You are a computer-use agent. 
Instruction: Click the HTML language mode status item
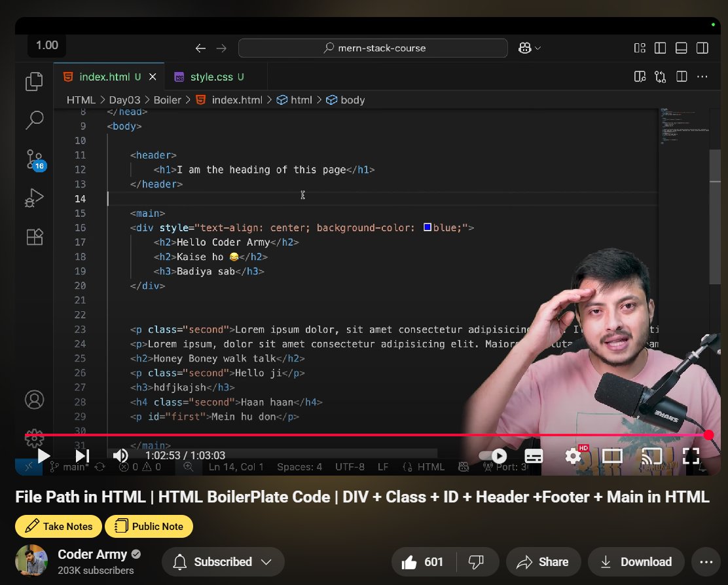[424, 467]
